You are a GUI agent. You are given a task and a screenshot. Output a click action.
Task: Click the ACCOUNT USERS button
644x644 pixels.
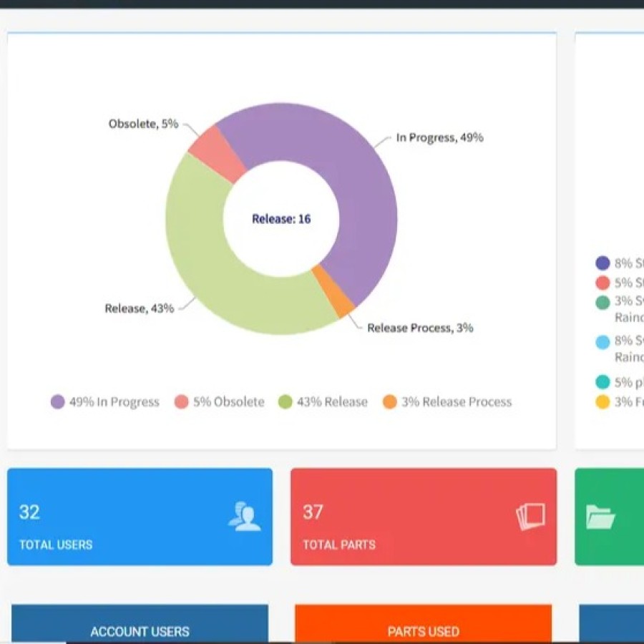pos(140,631)
